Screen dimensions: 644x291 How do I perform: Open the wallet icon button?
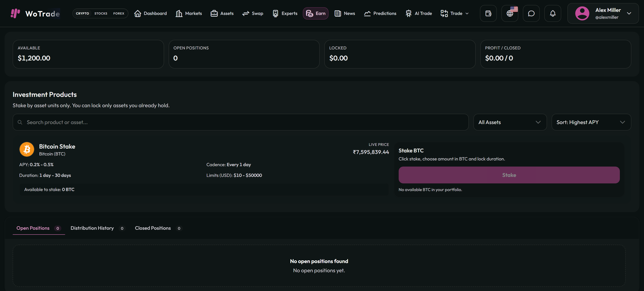pos(488,13)
